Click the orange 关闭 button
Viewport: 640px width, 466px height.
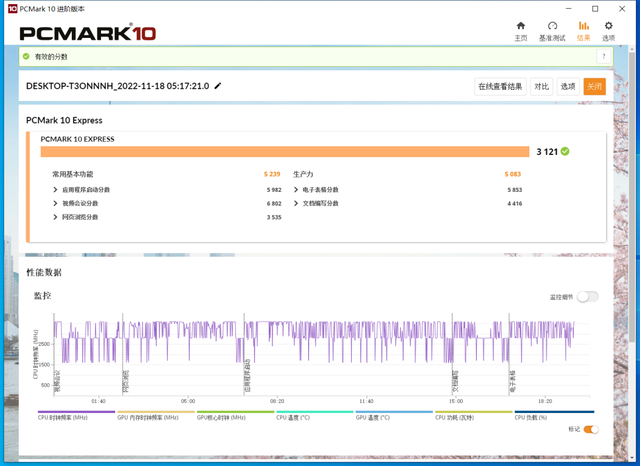coord(594,87)
